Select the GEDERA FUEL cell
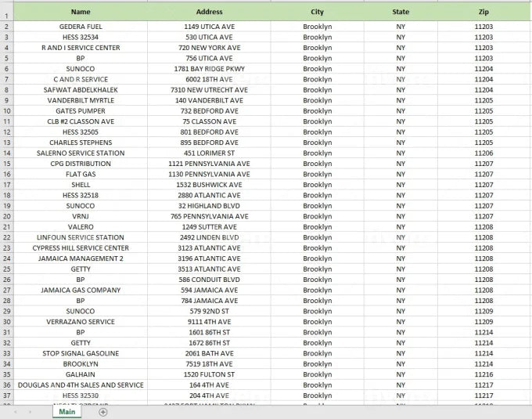 tap(81, 27)
